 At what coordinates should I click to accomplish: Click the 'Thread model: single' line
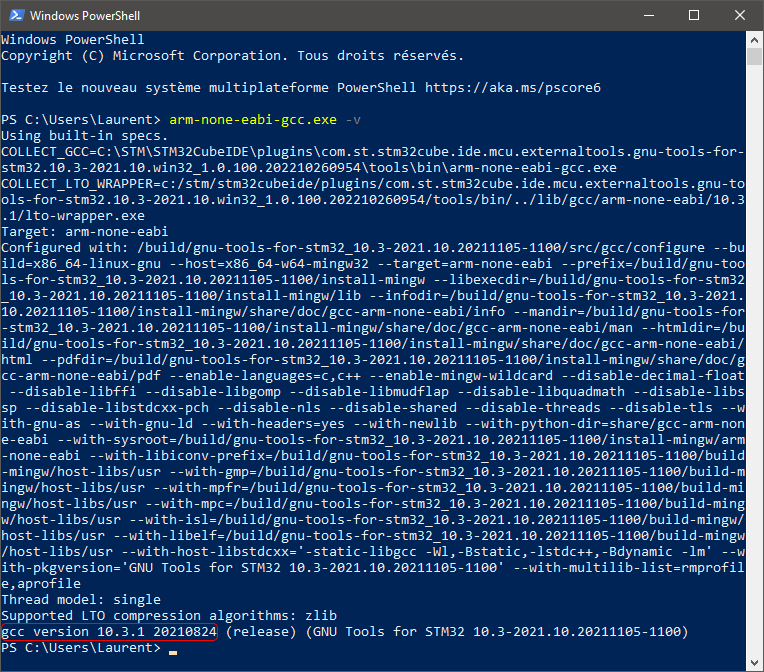(x=81, y=599)
